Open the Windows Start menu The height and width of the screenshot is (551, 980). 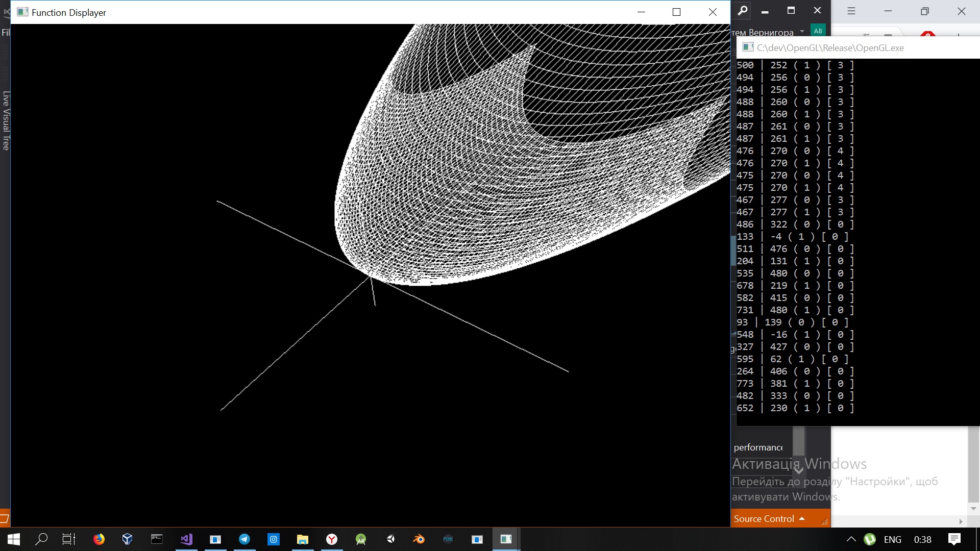coord(14,539)
